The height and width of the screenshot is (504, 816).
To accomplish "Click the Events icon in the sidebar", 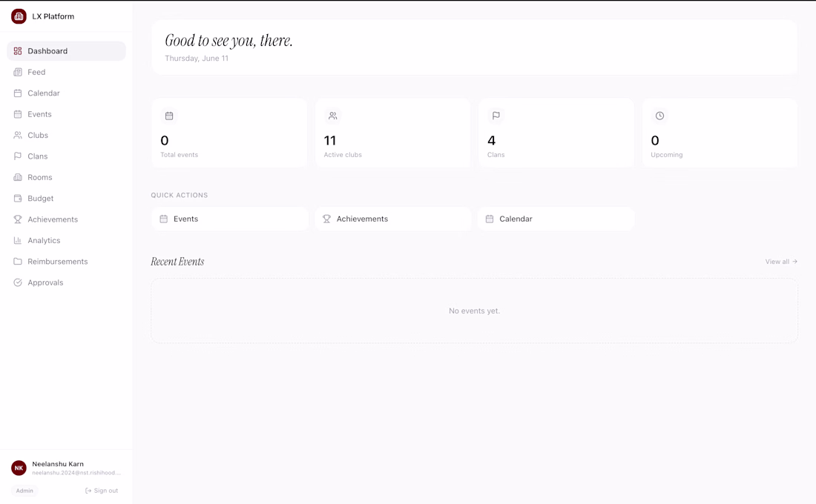I will pyautogui.click(x=18, y=114).
